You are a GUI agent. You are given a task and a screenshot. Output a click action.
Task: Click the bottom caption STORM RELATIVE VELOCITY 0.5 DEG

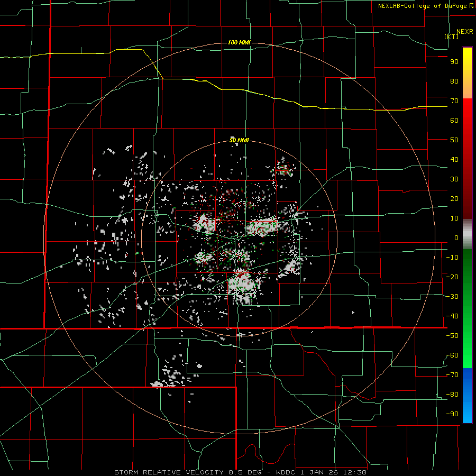click(193, 472)
